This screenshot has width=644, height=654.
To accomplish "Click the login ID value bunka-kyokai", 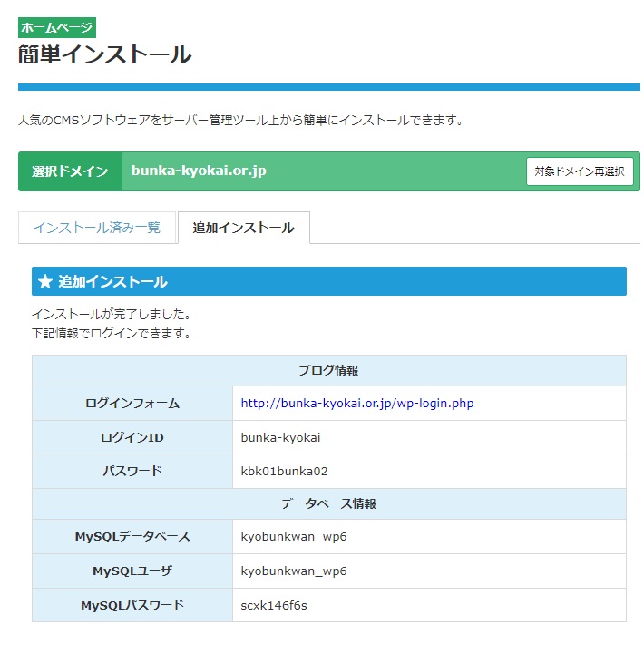I will (280, 438).
